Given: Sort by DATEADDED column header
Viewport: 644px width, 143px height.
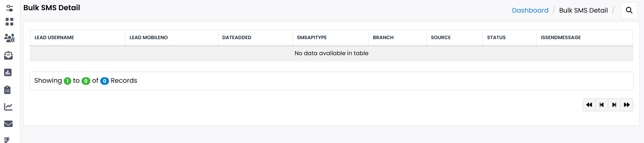Looking at the screenshot, I should point(237,37).
